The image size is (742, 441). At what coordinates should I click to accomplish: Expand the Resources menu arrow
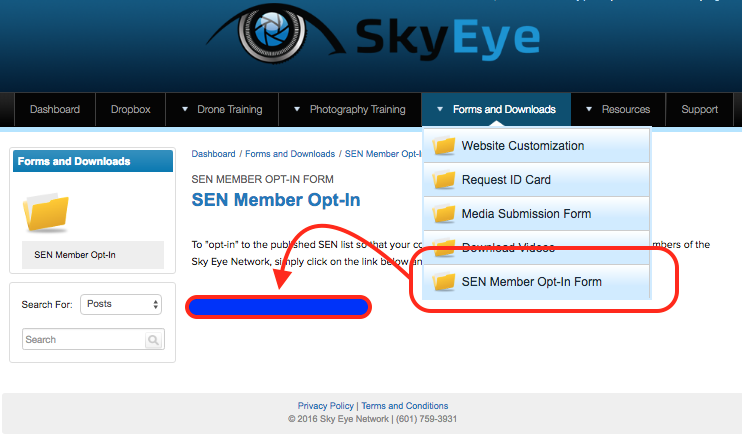coord(589,109)
